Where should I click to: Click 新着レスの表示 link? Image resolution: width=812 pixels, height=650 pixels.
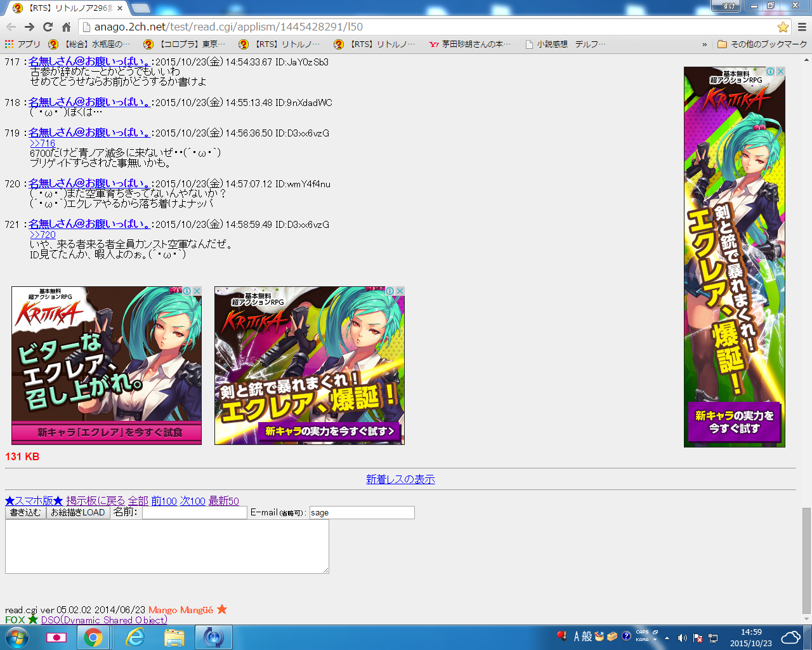[400, 479]
